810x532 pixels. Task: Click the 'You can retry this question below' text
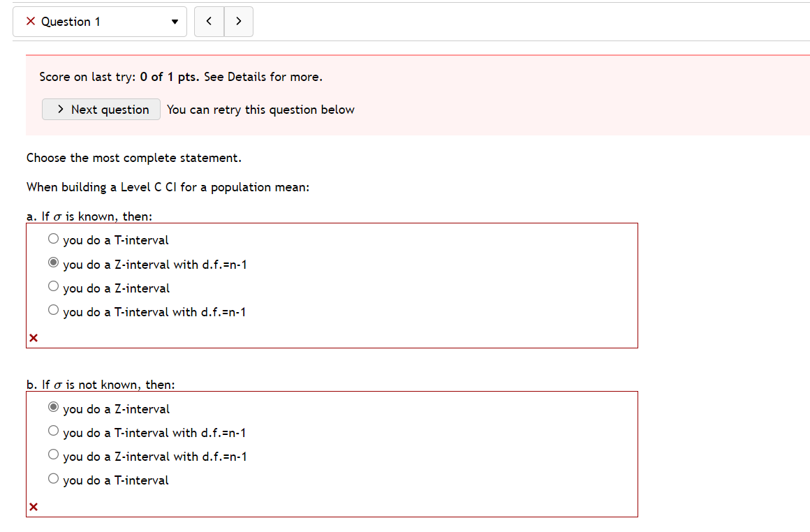tap(260, 110)
